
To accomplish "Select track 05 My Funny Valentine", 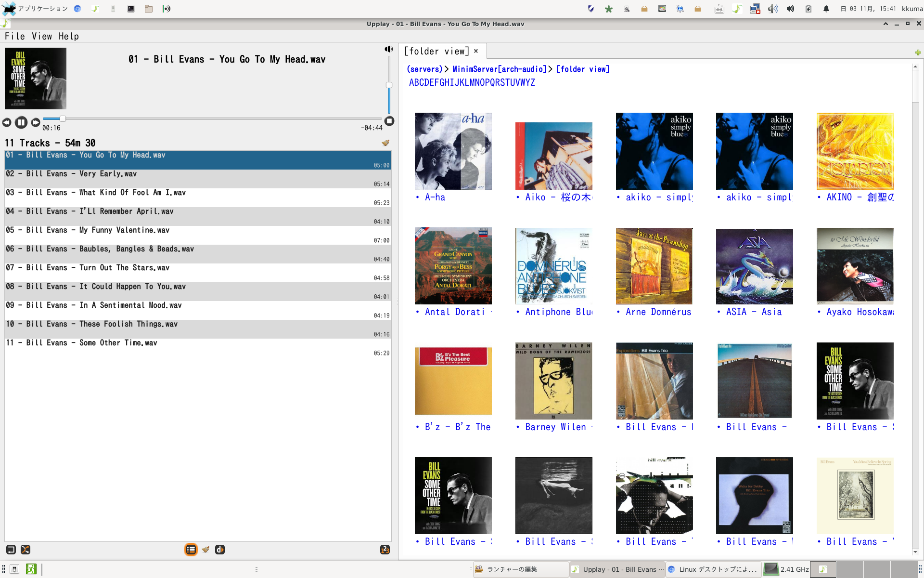I will click(198, 235).
